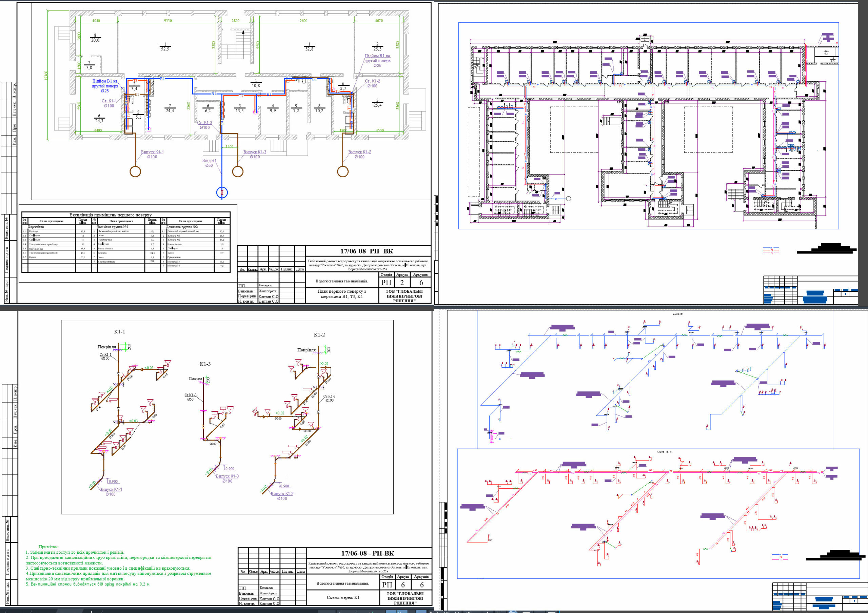Click the green dimension "4040"

pyautogui.click(x=96, y=21)
